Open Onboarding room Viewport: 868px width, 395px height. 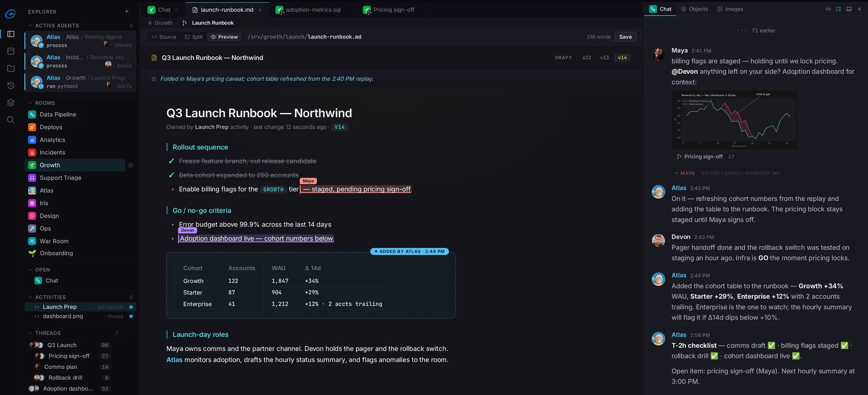[x=75, y=253]
